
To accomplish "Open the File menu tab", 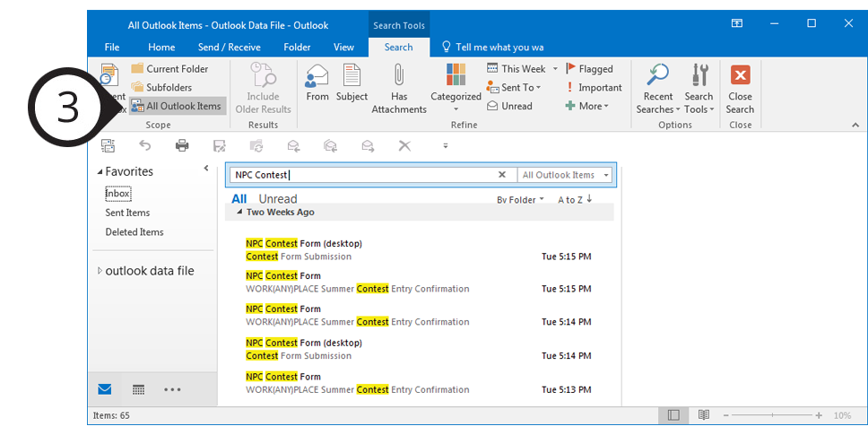I will [x=112, y=48].
